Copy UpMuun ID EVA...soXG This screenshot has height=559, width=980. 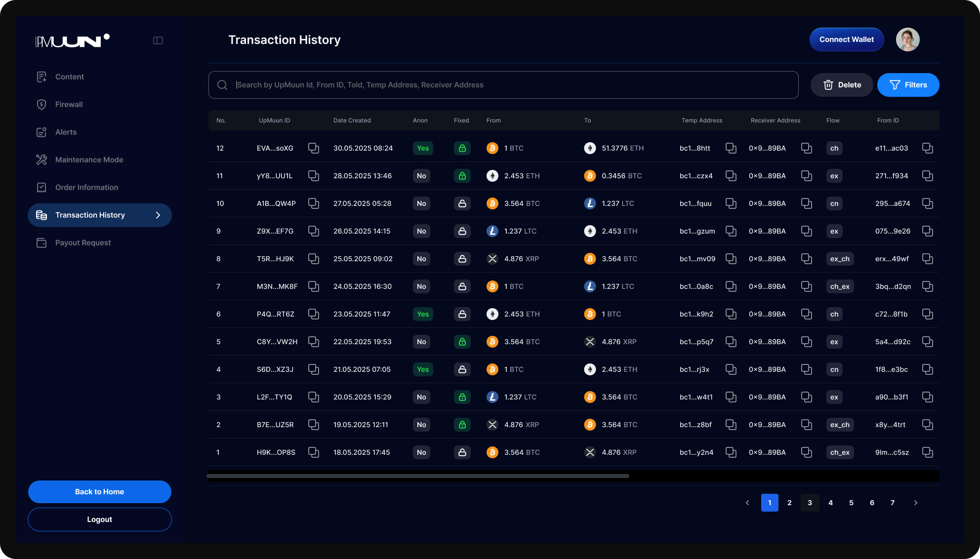coord(313,148)
